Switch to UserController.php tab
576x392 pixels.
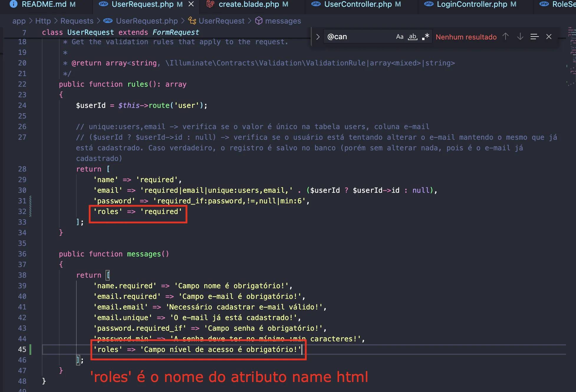click(x=358, y=4)
